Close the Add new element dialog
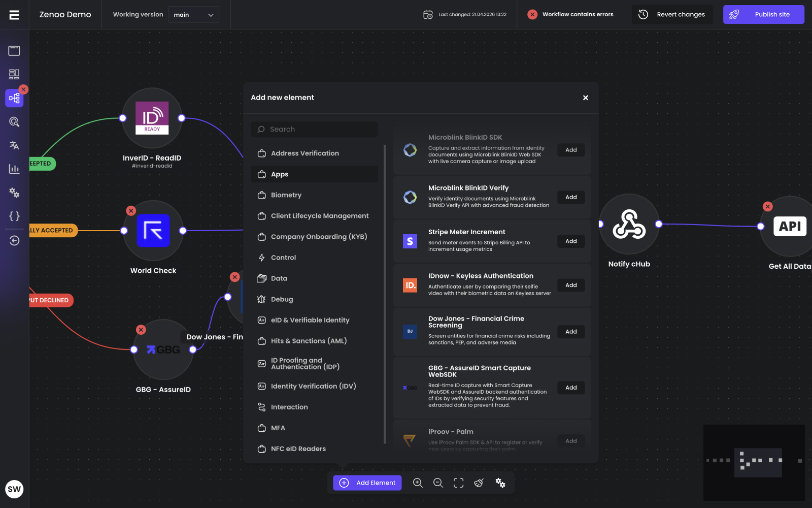 coord(586,98)
